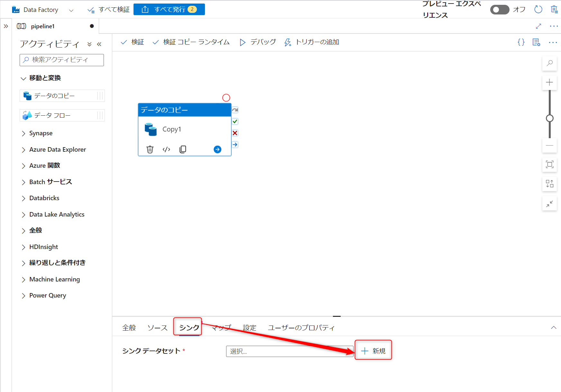Screen dimensions: 561x392
Task: Open pipeline JSON code view
Action: click(x=521, y=42)
